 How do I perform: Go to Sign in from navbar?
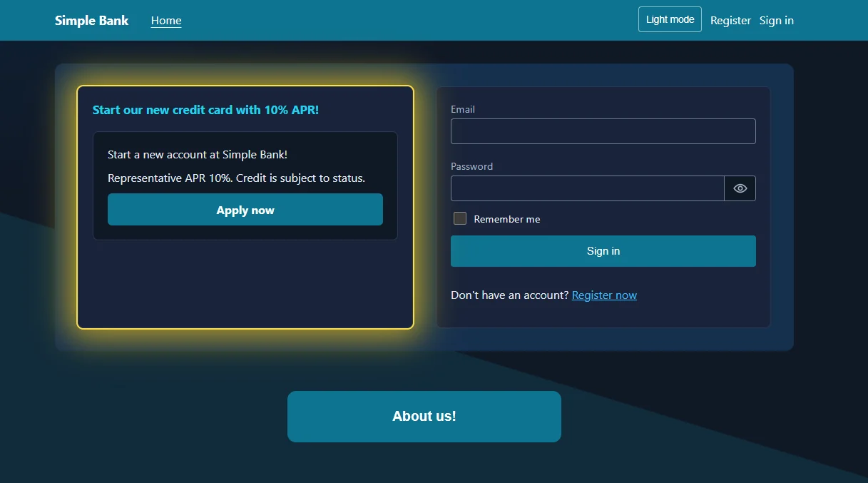point(777,21)
